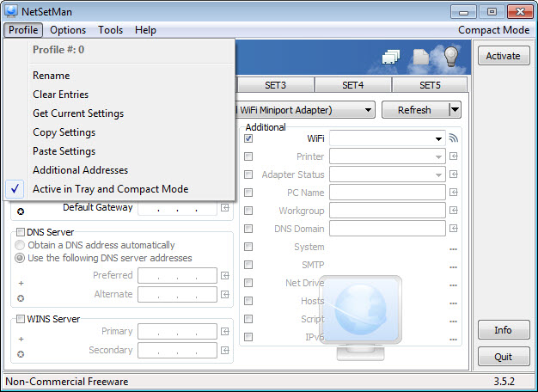538x392 pixels.
Task: Click the arrow icon beside Secondary WINS
Action: click(x=225, y=350)
